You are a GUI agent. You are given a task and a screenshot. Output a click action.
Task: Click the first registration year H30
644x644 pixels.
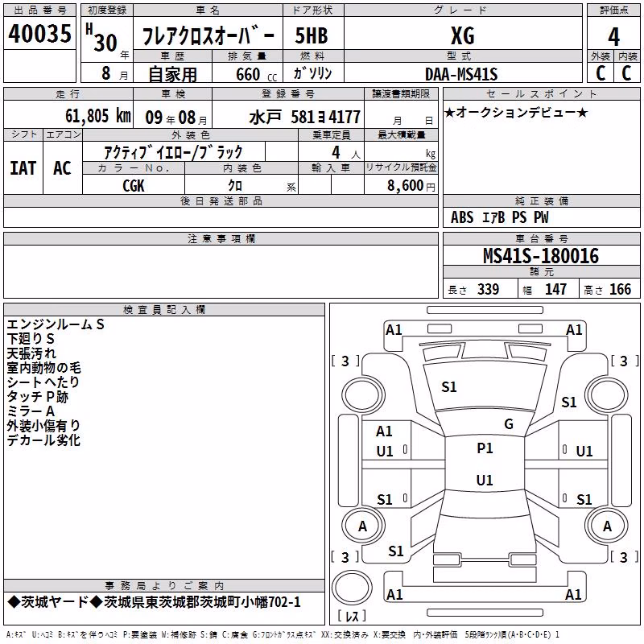[102, 38]
